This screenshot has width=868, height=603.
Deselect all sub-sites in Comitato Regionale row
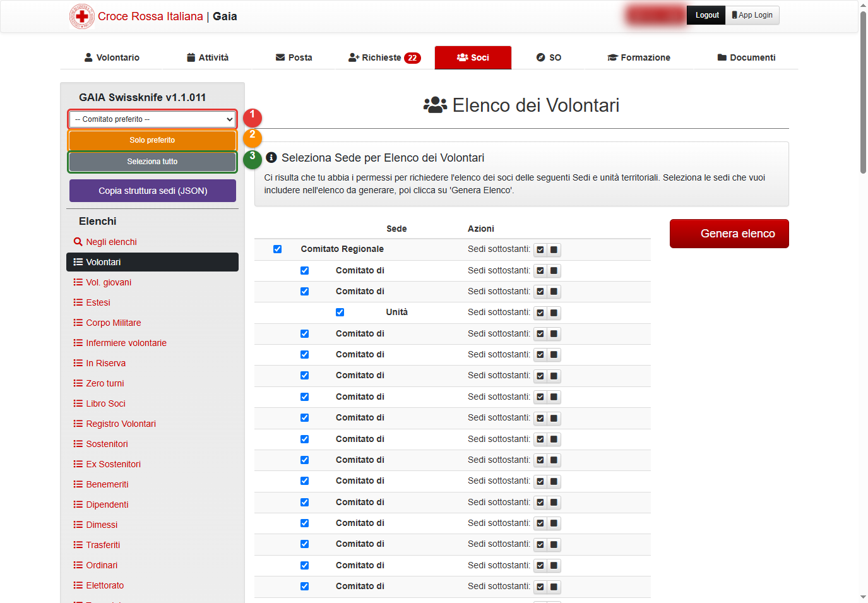point(554,250)
